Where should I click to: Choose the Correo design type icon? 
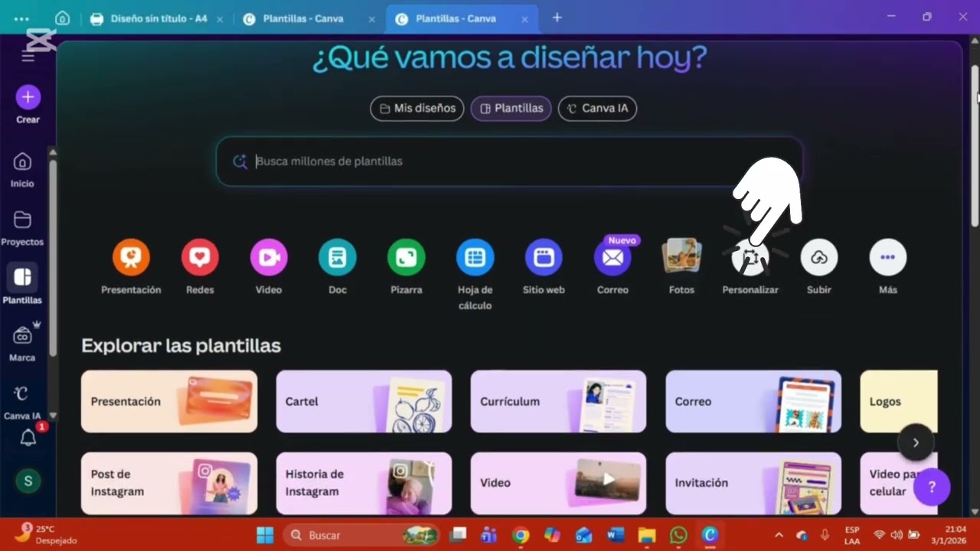(x=612, y=257)
